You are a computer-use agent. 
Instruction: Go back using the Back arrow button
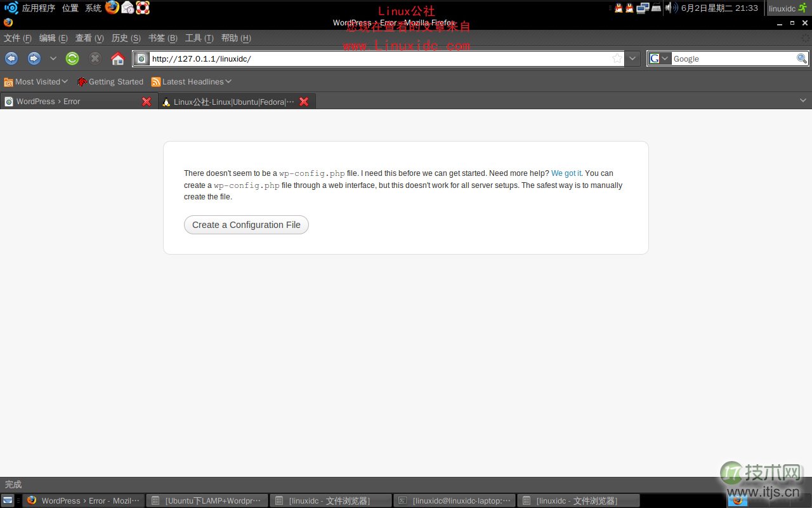click(x=11, y=58)
